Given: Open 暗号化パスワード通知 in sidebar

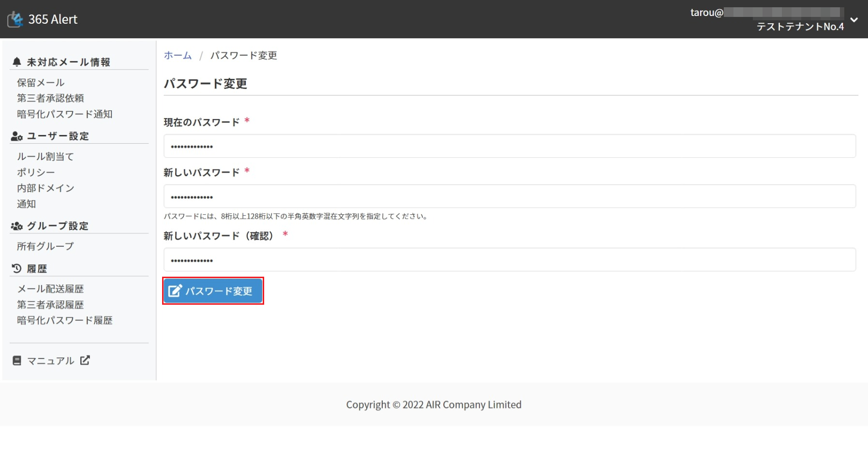Looking at the screenshot, I should 64,114.
